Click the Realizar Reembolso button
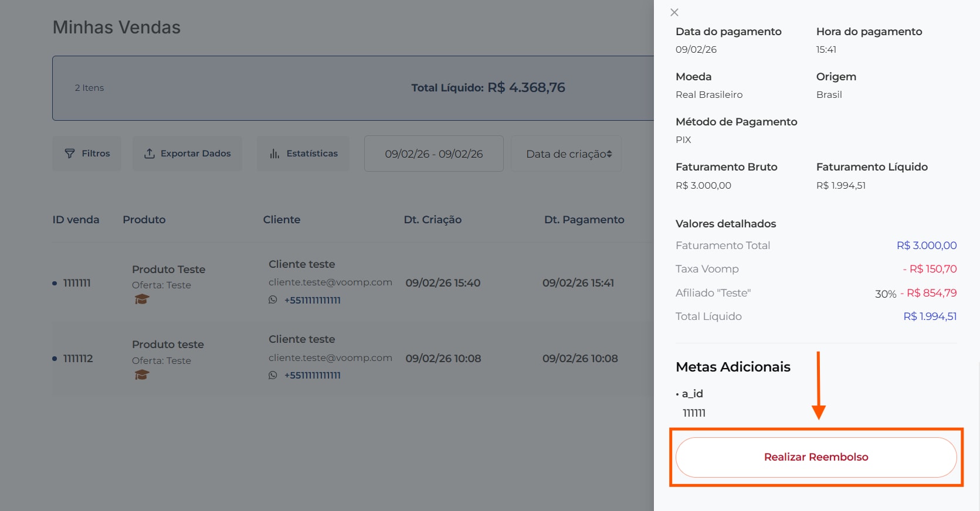 815,457
